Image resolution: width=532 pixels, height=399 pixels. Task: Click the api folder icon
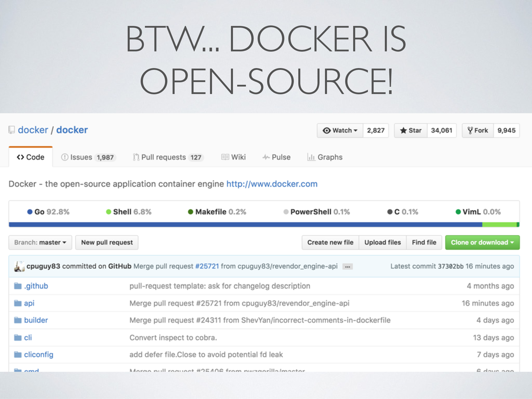pyautogui.click(x=18, y=303)
